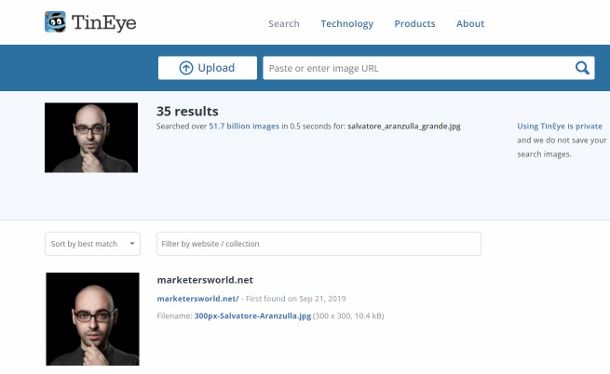The width and height of the screenshot is (610, 374).
Task: Open the Using TinEye is private link
Action: click(559, 126)
